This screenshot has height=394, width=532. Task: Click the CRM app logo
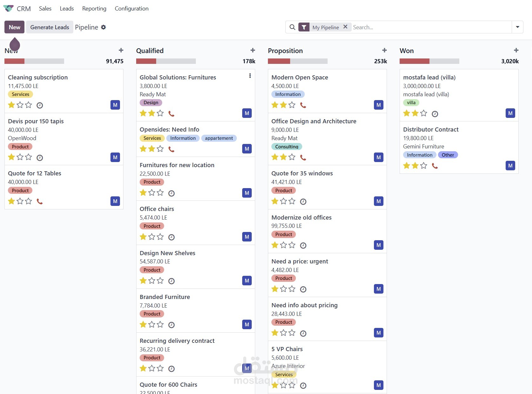click(8, 8)
